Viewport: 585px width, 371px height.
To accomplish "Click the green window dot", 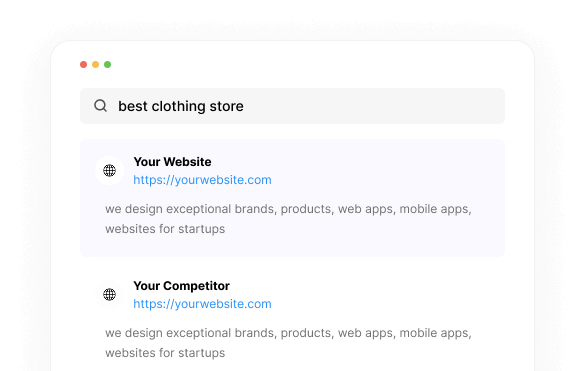I will [107, 65].
